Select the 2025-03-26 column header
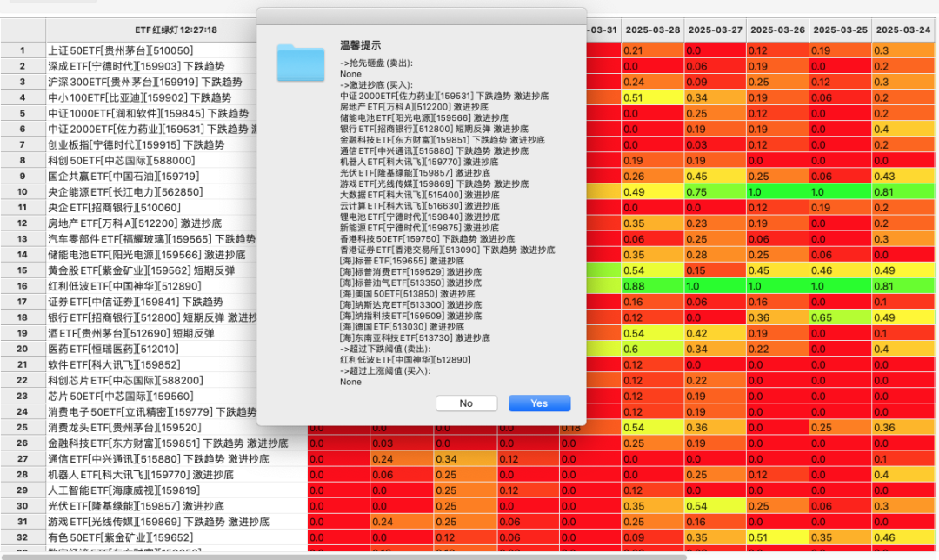This screenshot has height=560, width=939. click(x=777, y=30)
